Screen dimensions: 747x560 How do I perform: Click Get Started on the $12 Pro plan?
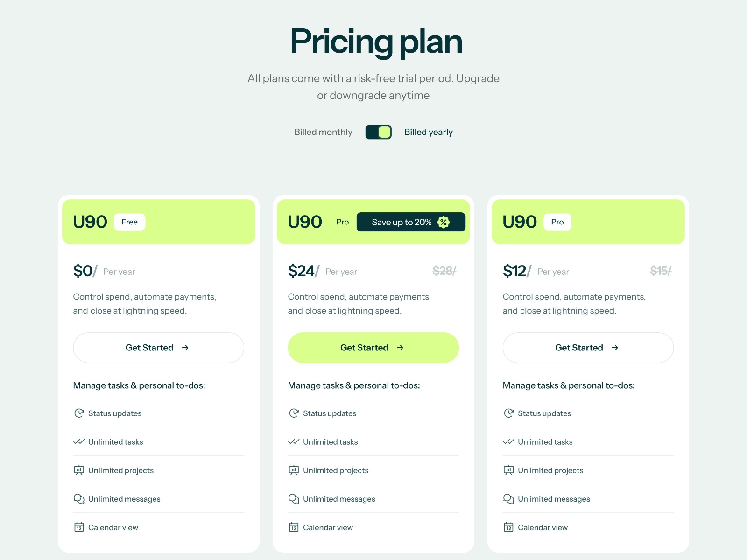(x=588, y=348)
